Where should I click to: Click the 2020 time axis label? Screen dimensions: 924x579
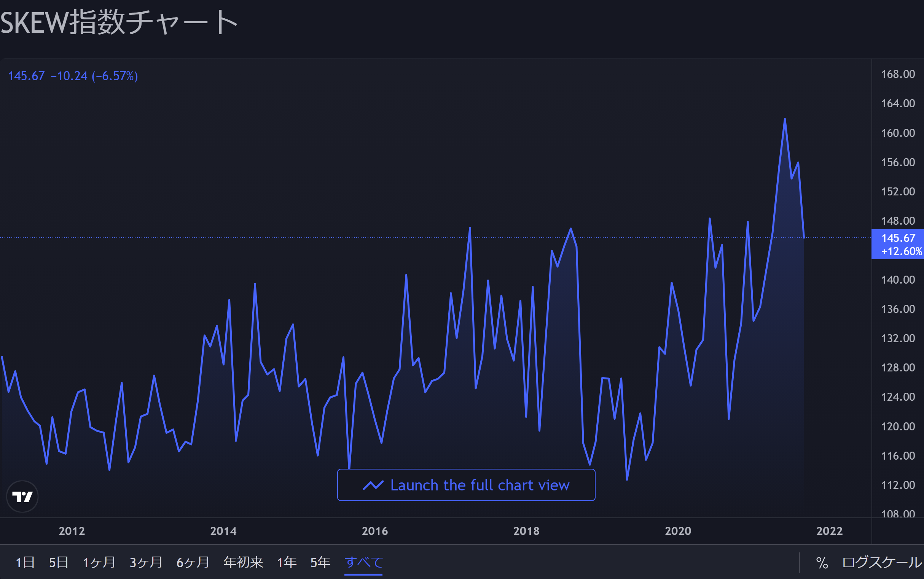678,531
